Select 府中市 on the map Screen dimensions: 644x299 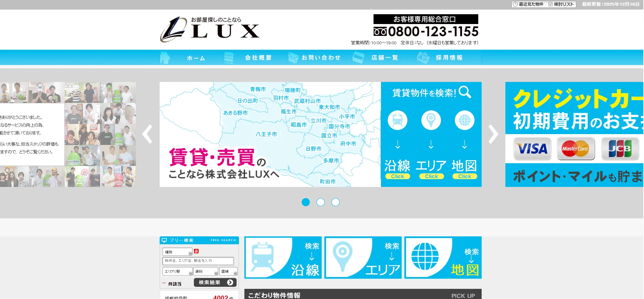pos(348,144)
